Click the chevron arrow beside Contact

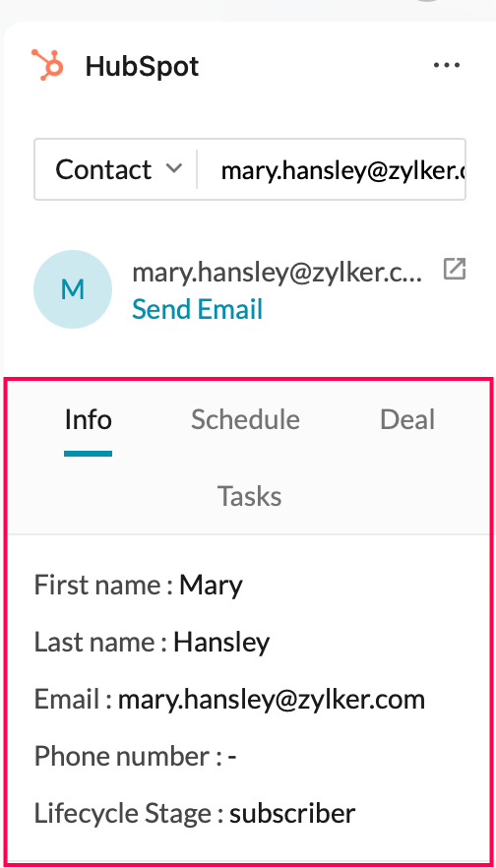click(x=174, y=167)
